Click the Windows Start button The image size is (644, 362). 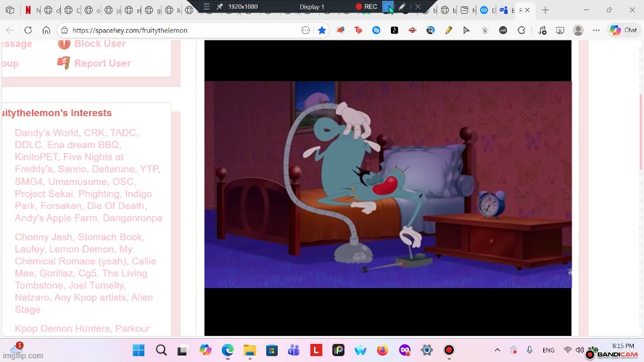(x=139, y=350)
